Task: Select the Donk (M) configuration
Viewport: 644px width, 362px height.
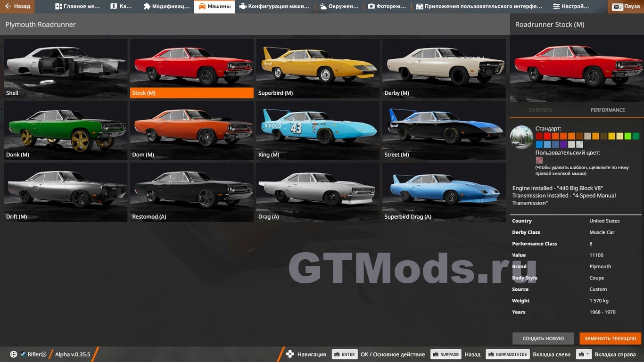Action: click(66, 130)
